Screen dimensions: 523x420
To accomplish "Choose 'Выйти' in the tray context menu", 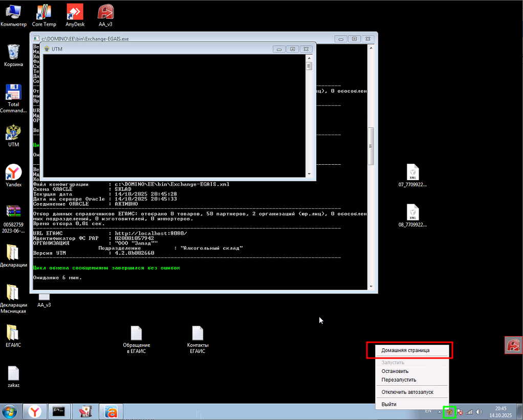I will tap(388, 404).
